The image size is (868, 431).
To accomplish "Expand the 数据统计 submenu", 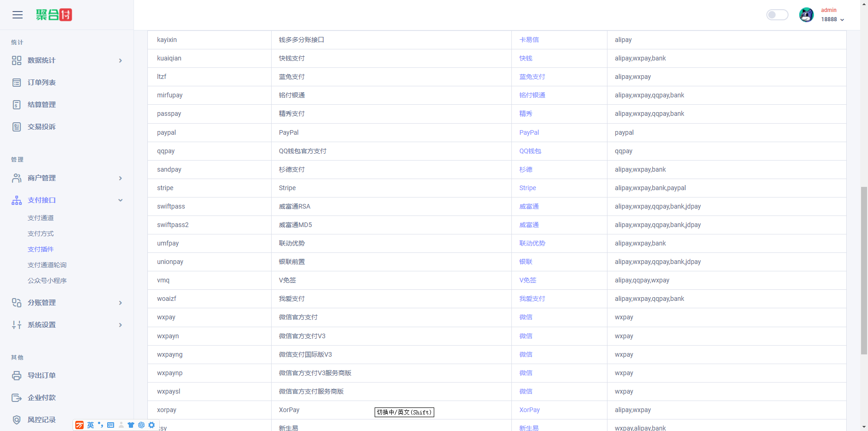I will [x=120, y=60].
